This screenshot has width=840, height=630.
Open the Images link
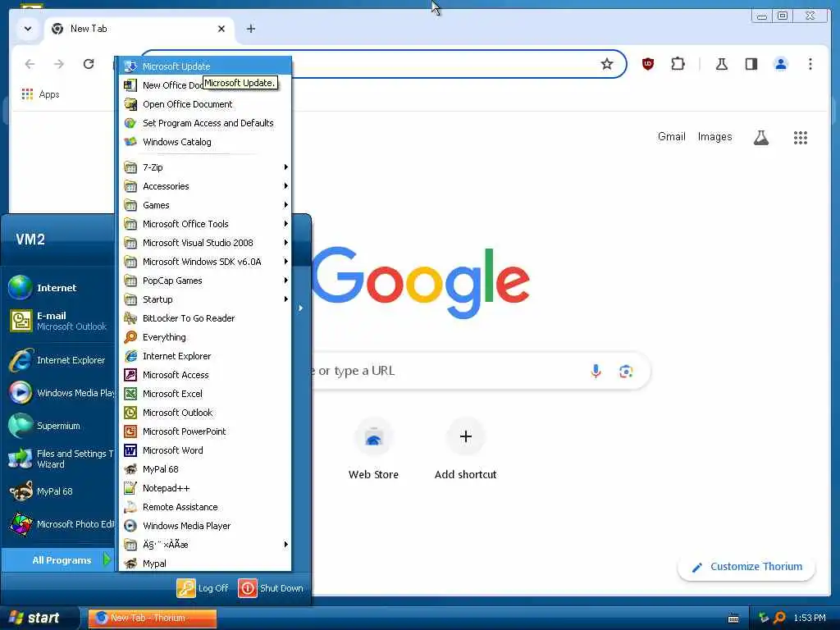pos(714,137)
